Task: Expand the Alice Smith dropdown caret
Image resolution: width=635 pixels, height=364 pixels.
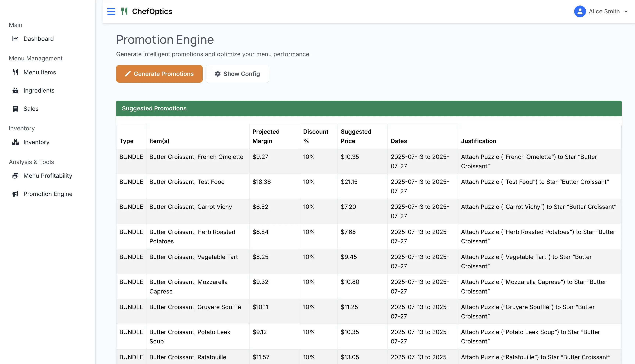Action: [x=626, y=12]
